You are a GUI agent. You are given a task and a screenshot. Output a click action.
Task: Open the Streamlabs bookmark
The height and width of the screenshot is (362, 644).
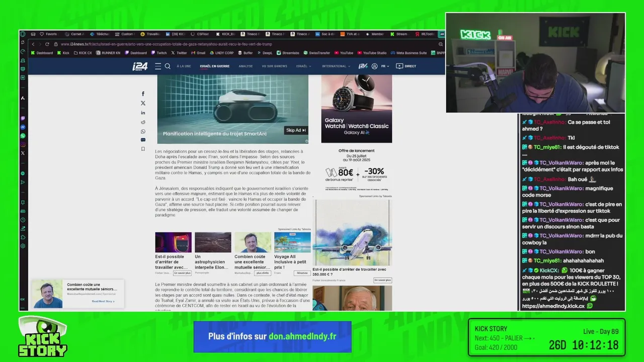(x=288, y=53)
